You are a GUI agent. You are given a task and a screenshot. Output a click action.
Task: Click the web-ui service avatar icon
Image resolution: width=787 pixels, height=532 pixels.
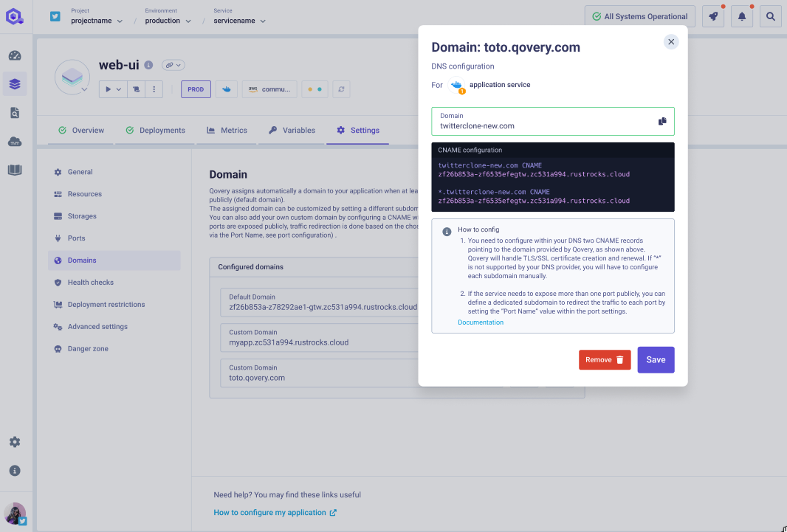coord(72,77)
